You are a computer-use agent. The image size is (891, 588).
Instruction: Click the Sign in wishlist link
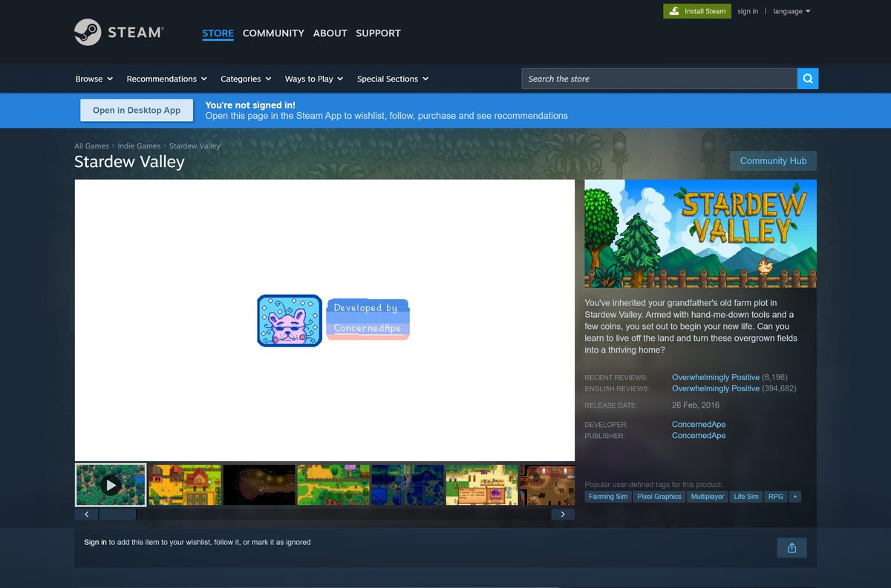(95, 542)
